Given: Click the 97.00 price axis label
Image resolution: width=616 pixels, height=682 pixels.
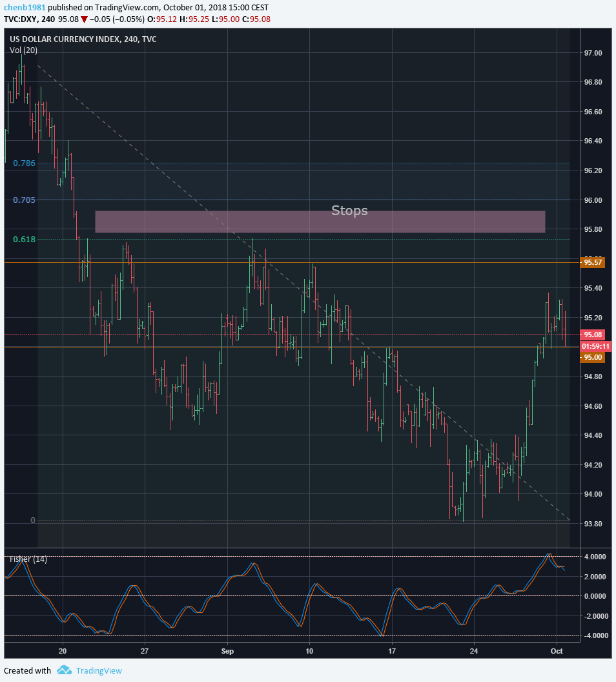Looking at the screenshot, I should [593, 53].
